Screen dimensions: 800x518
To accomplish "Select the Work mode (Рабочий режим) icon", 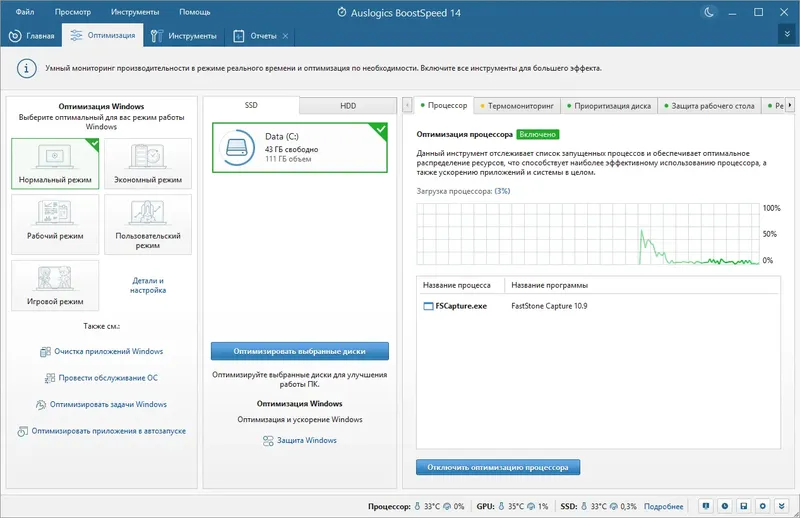I will 55,212.
